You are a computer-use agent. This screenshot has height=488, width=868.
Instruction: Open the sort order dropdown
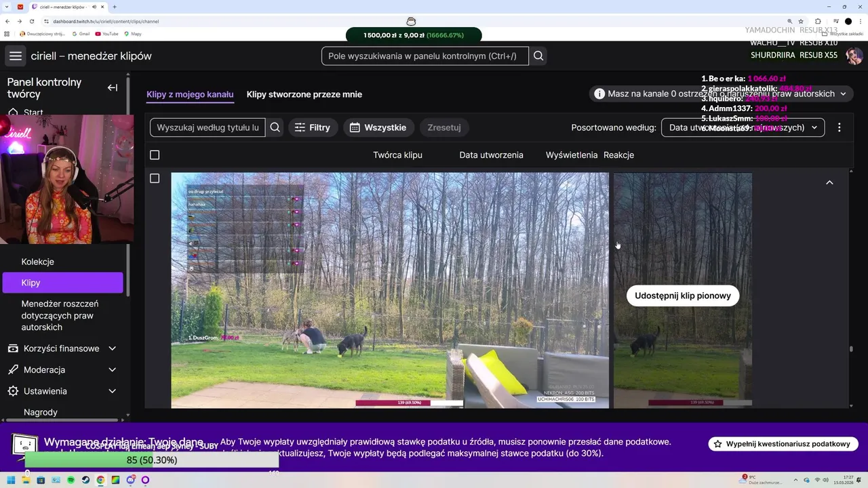tap(743, 127)
